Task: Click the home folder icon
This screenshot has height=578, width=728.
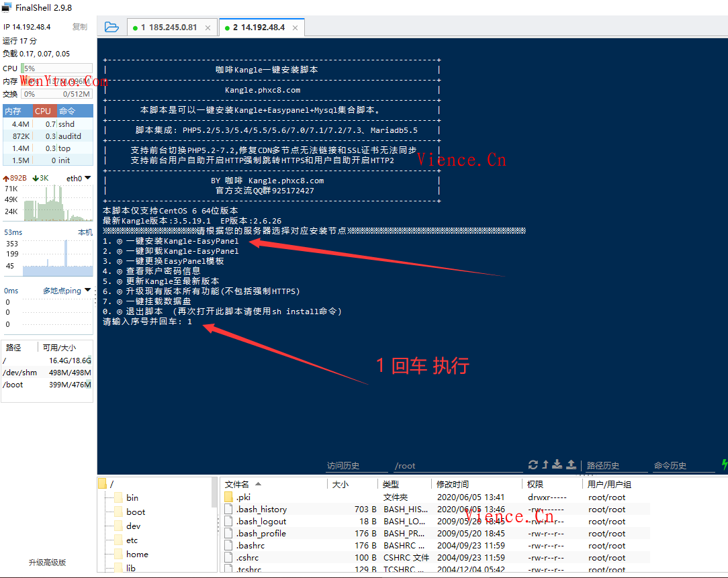Action: [118, 554]
